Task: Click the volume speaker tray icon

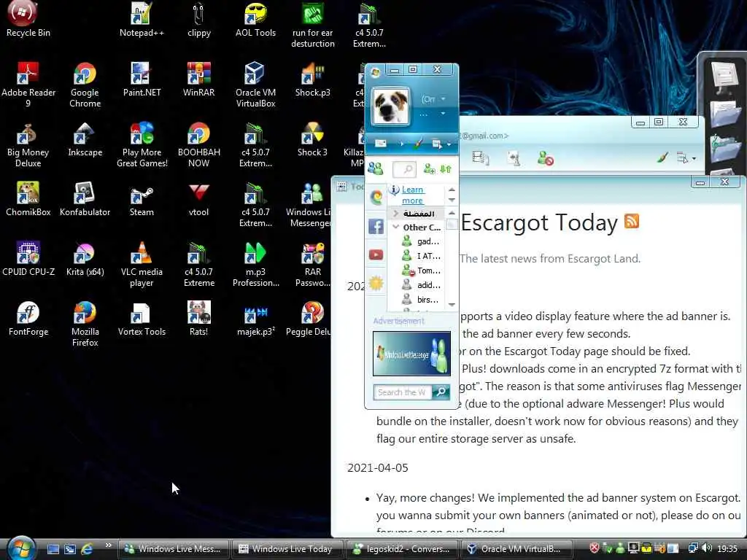Action: pos(708,548)
